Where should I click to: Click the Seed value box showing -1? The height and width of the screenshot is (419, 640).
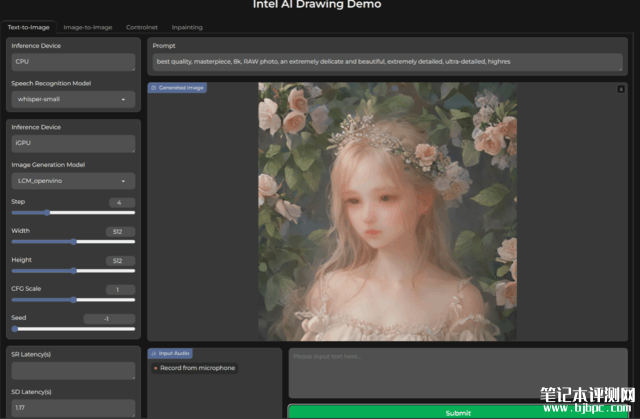pos(109,319)
